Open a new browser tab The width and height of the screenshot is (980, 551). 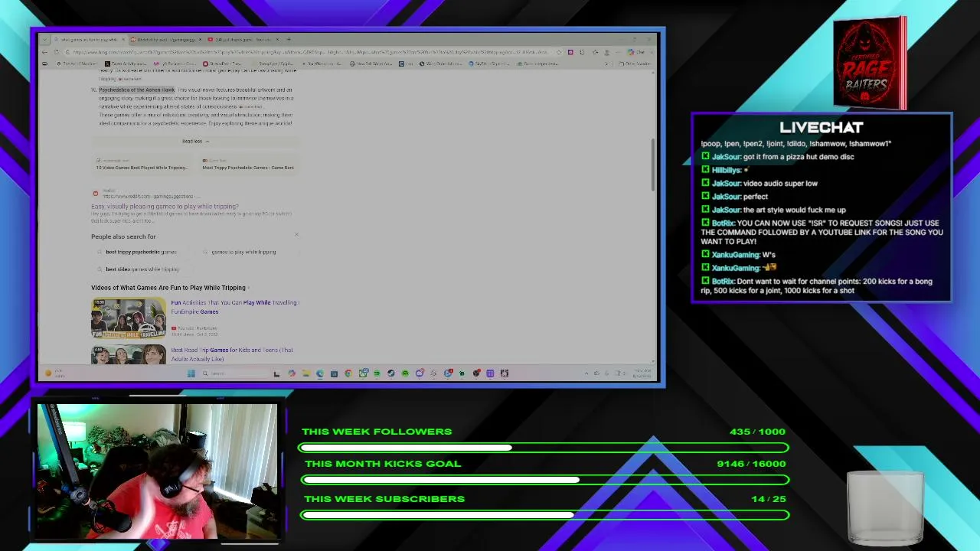[x=288, y=39]
